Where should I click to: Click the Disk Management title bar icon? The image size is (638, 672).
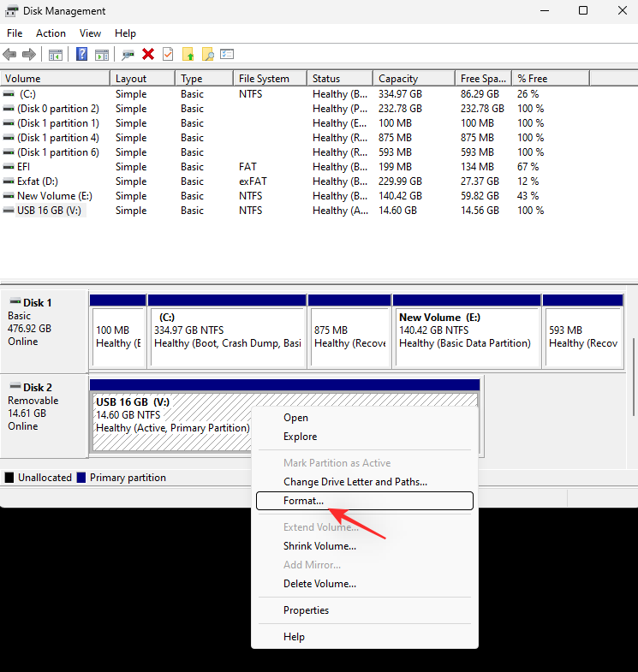point(12,11)
